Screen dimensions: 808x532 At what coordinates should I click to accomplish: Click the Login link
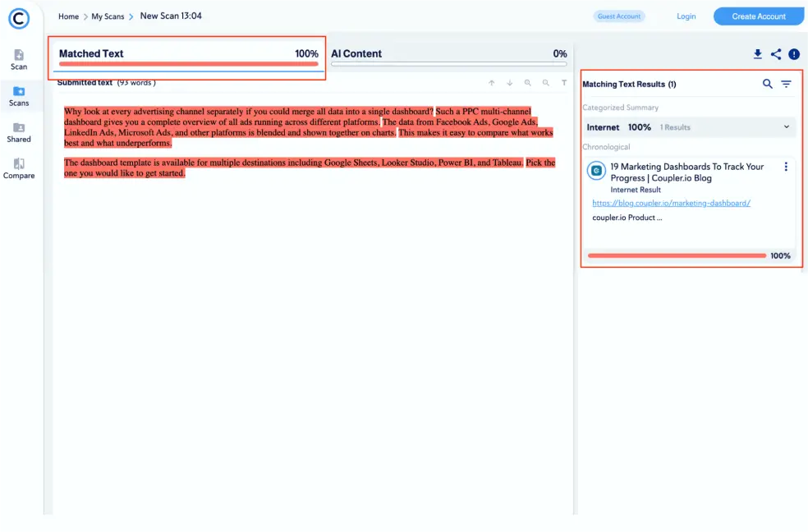(686, 16)
